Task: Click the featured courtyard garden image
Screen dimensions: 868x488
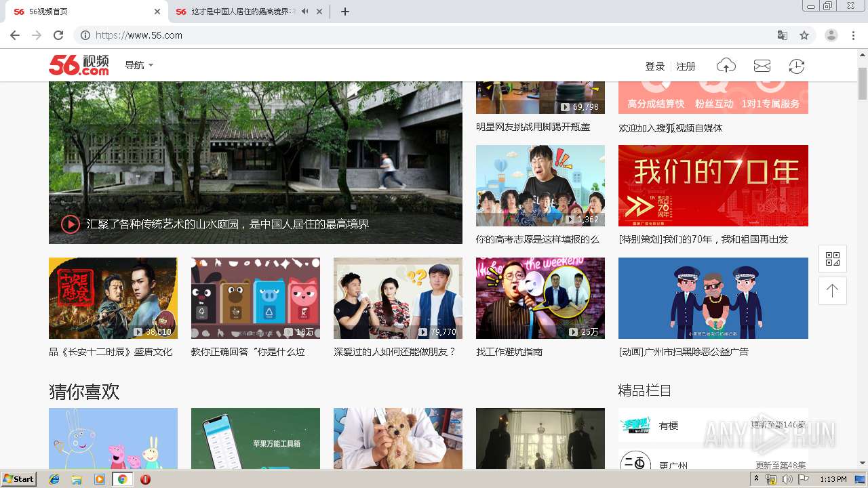Action: (x=256, y=163)
